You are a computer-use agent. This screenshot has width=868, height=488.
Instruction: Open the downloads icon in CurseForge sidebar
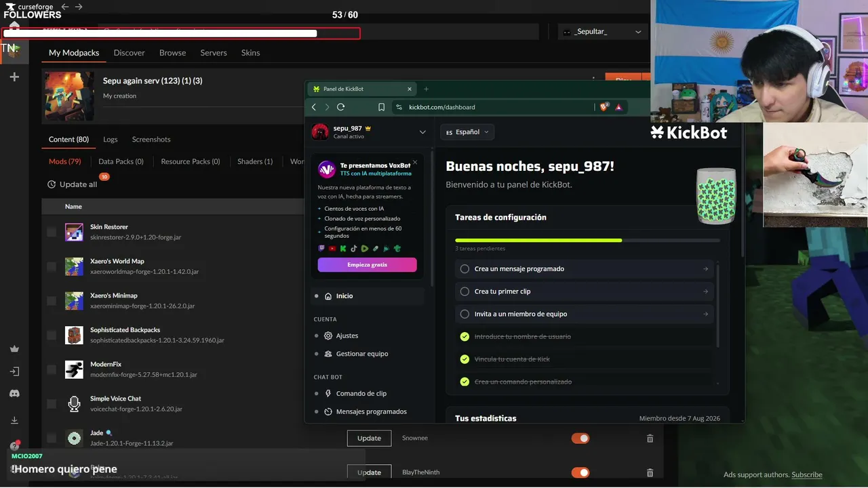click(14, 420)
